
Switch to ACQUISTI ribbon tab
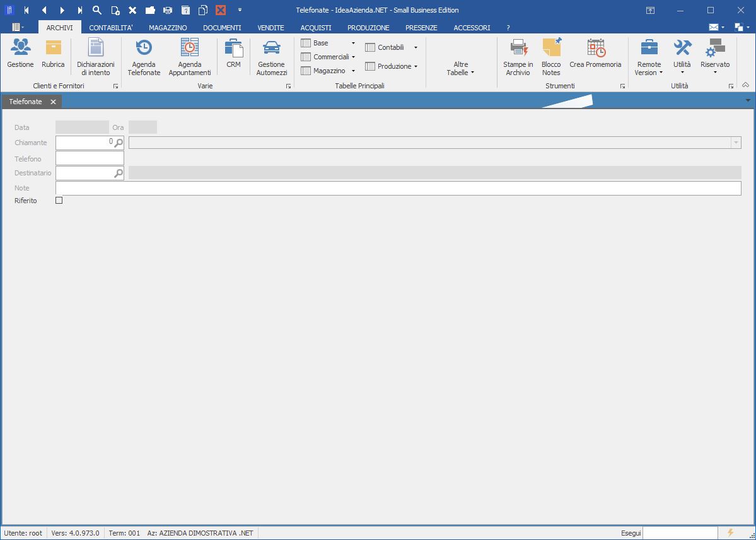(316, 28)
